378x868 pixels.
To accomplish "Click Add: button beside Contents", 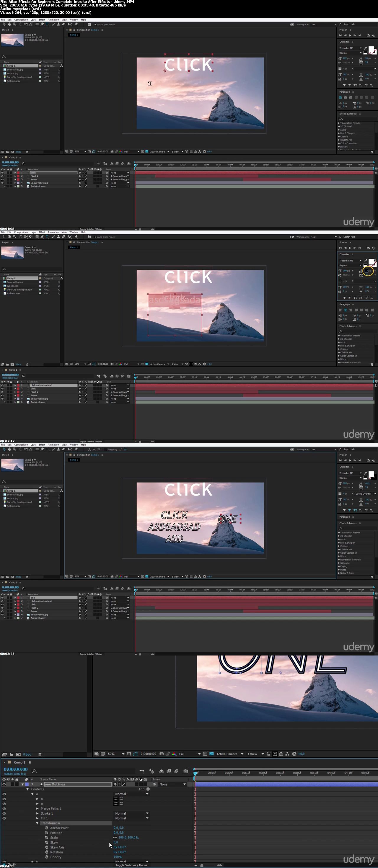I will [144, 789].
